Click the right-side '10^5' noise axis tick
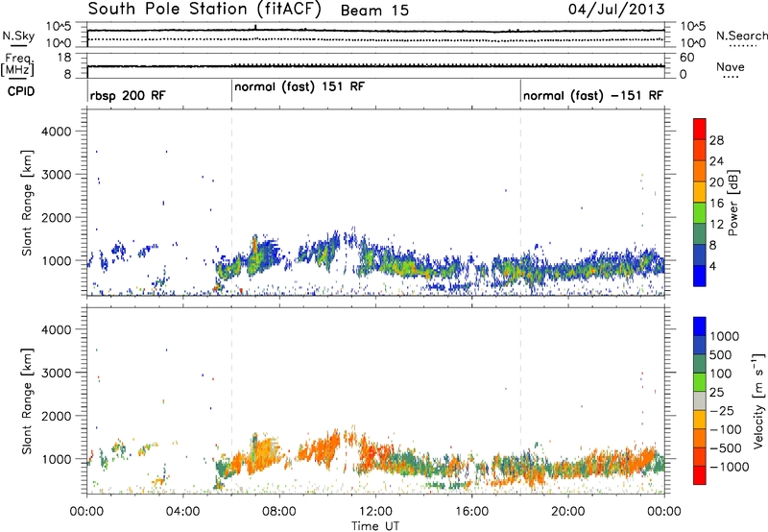The height and width of the screenshot is (532, 768). (x=693, y=27)
